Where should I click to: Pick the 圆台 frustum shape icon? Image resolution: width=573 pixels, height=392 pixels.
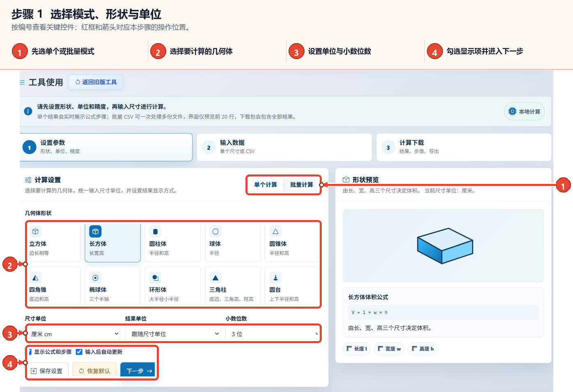[275, 278]
